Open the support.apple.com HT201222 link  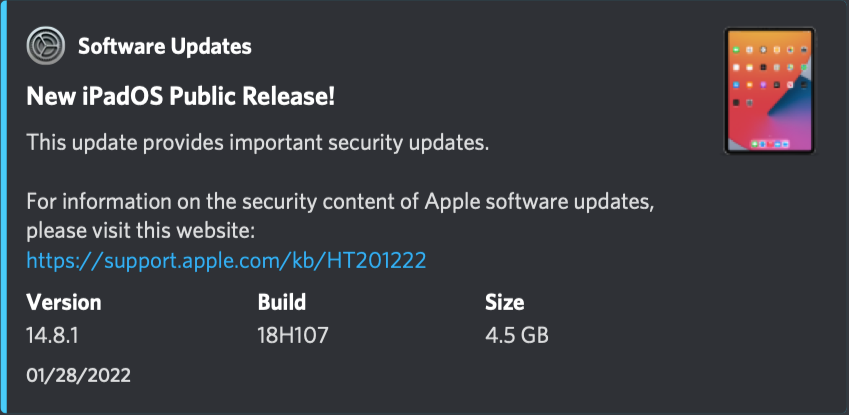[x=226, y=261]
